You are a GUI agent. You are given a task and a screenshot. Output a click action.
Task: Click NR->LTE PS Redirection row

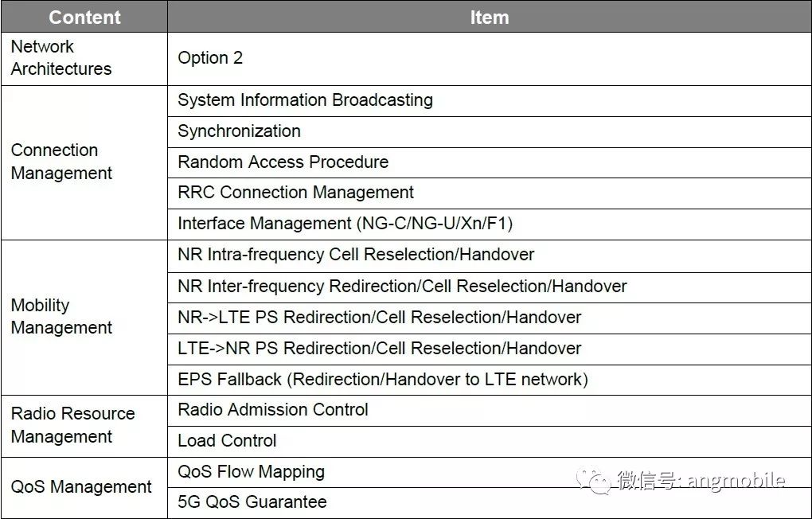pos(490,318)
